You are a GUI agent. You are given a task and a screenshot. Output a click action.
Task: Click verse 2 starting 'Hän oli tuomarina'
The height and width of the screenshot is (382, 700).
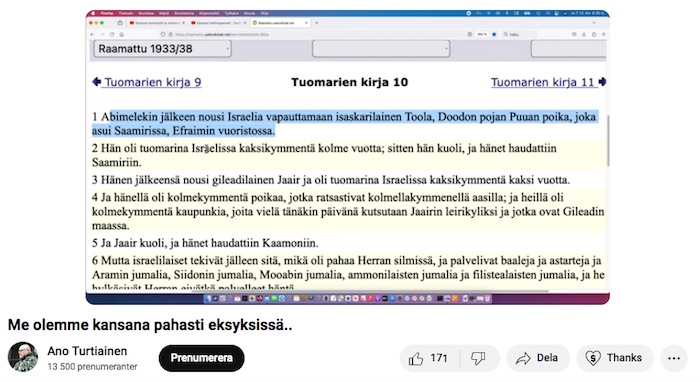[x=324, y=155]
